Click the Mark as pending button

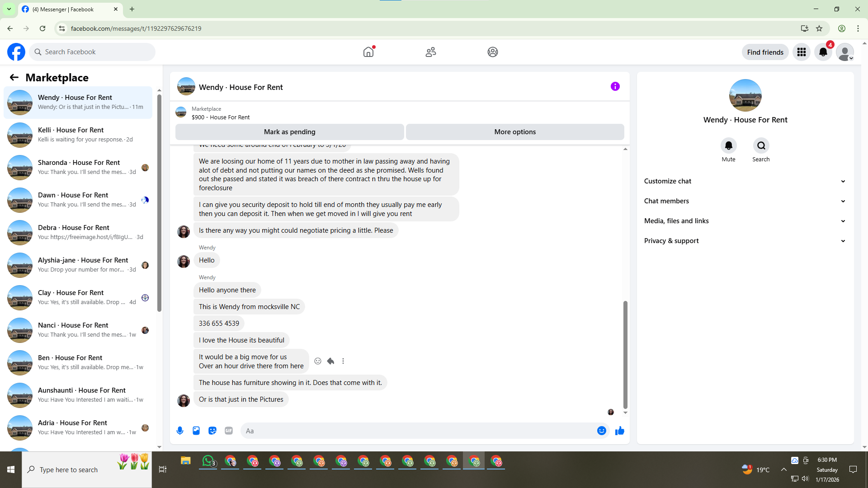coord(289,132)
